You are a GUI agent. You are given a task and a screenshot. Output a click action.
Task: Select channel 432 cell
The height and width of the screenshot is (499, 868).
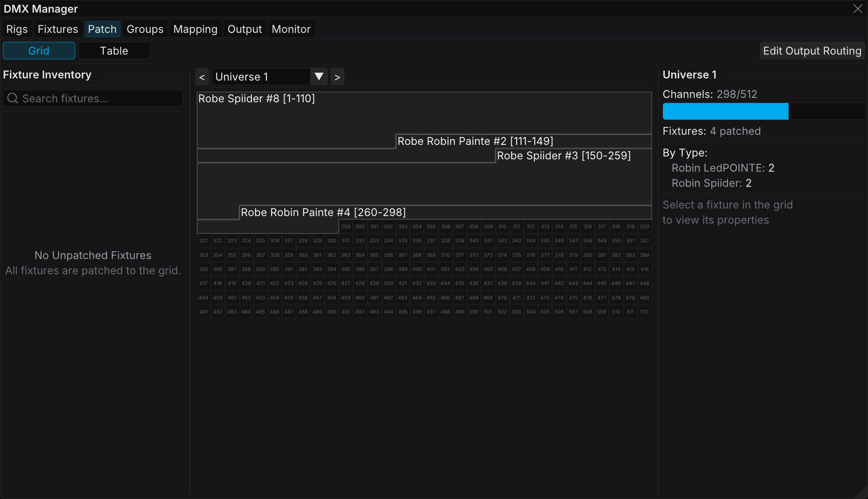click(417, 283)
